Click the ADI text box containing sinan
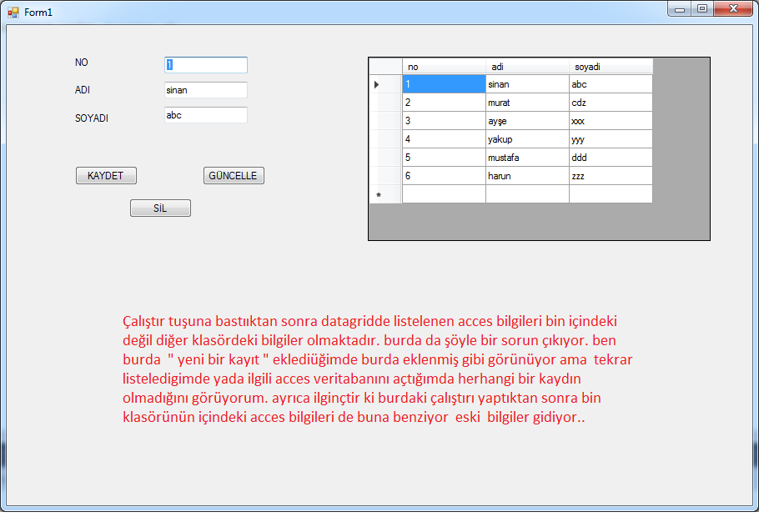 [205, 90]
